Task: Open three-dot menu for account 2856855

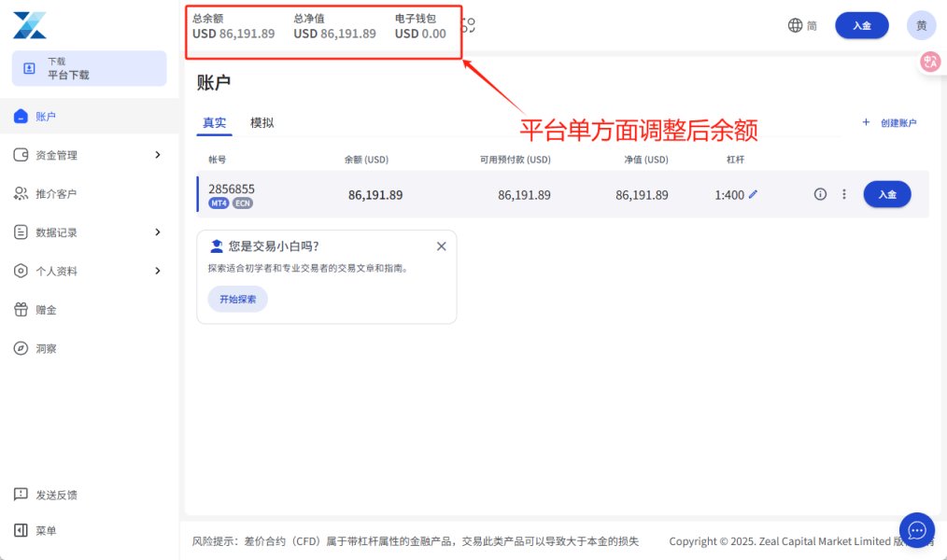Action: pyautogui.click(x=844, y=194)
